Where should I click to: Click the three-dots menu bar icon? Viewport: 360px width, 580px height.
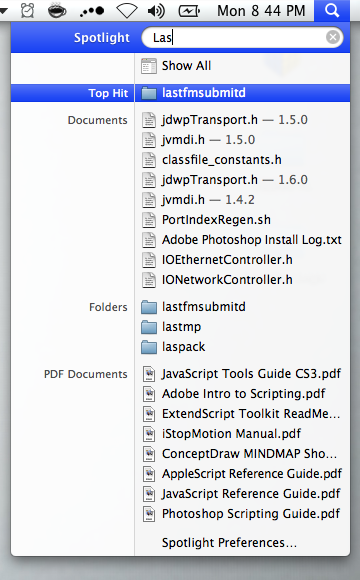(x=92, y=12)
